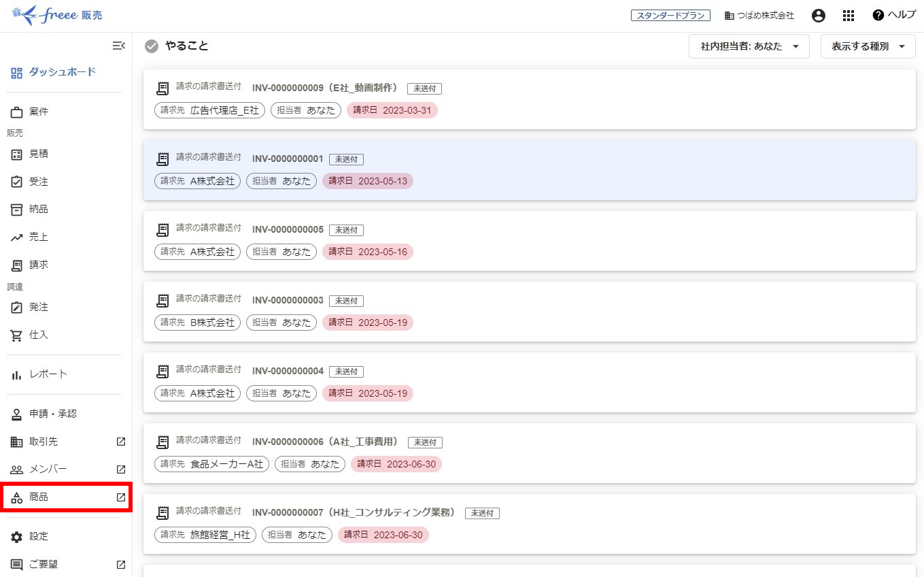Expand the 社内担当者: あなた dropdown

click(749, 46)
